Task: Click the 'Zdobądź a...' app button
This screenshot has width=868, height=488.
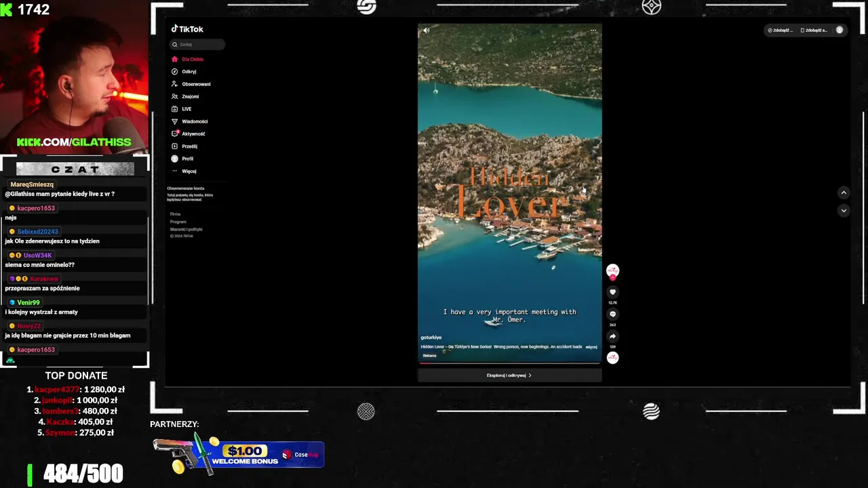Action: point(814,30)
